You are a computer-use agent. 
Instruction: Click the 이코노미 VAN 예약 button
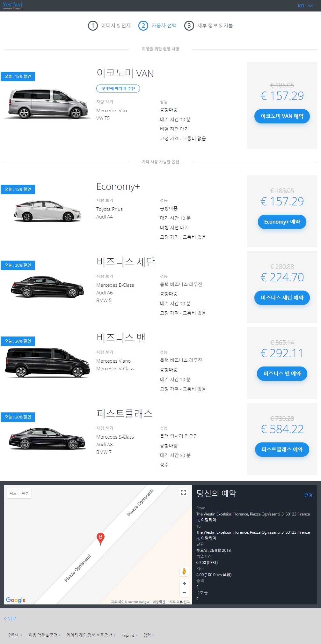[282, 116]
